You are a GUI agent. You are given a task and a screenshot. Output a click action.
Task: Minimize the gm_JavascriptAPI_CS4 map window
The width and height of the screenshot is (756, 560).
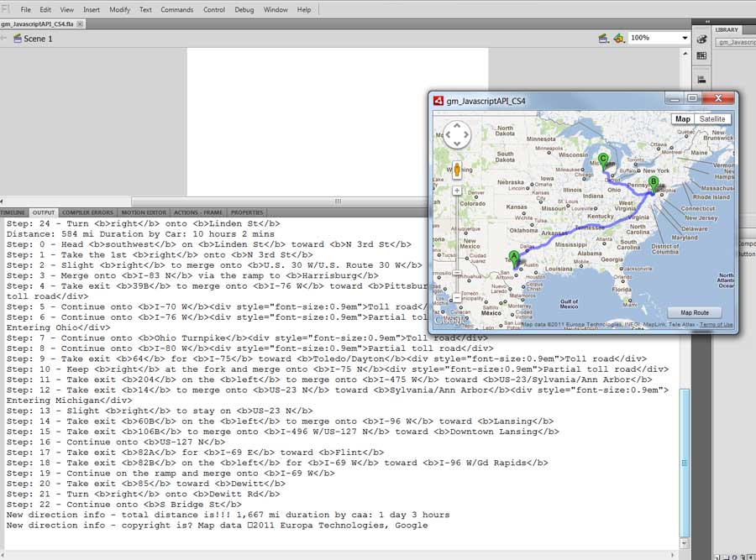pos(675,99)
